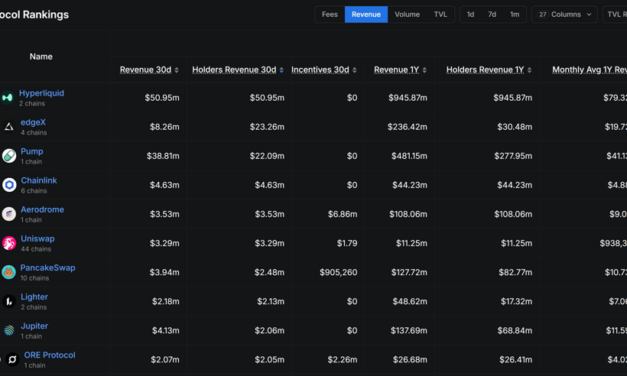The image size is (627, 376).
Task: Click sort arrows beside Holders Revenue 30d
Action: (282, 70)
